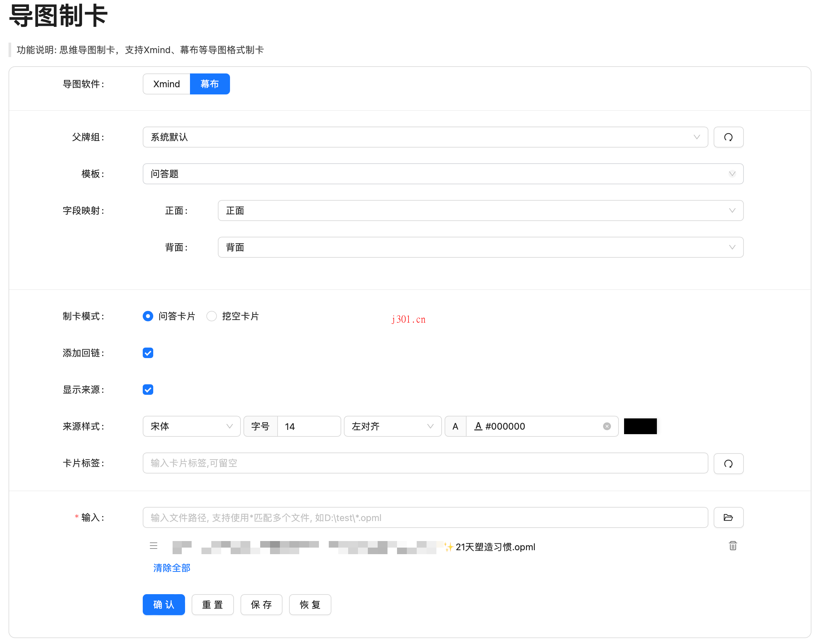Clear the #000000 color value
817x644 pixels.
click(x=607, y=426)
